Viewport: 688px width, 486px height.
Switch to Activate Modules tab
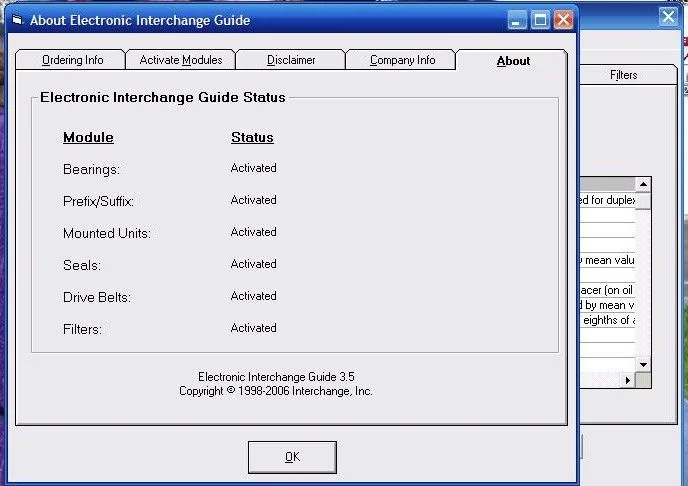(180, 60)
